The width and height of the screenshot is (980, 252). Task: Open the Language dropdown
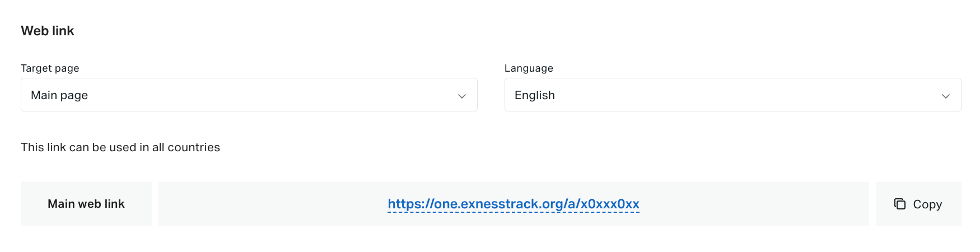pyautogui.click(x=733, y=95)
